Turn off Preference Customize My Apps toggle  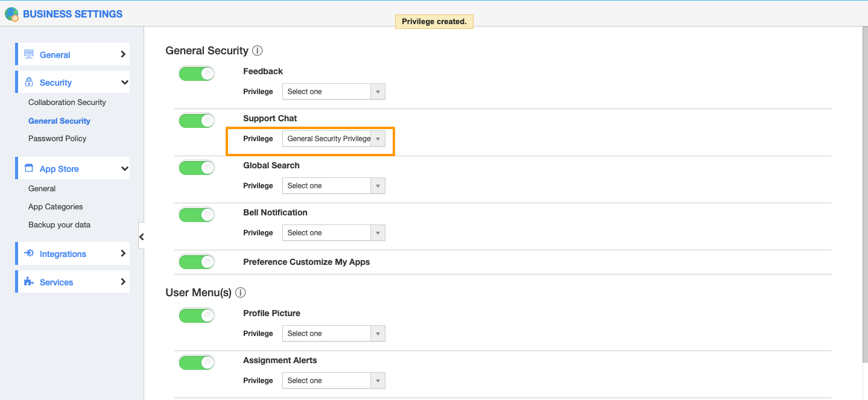coord(197,262)
